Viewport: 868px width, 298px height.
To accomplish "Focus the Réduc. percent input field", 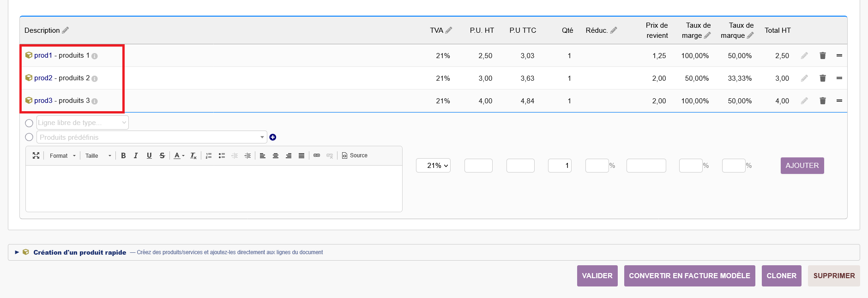I will pos(597,166).
